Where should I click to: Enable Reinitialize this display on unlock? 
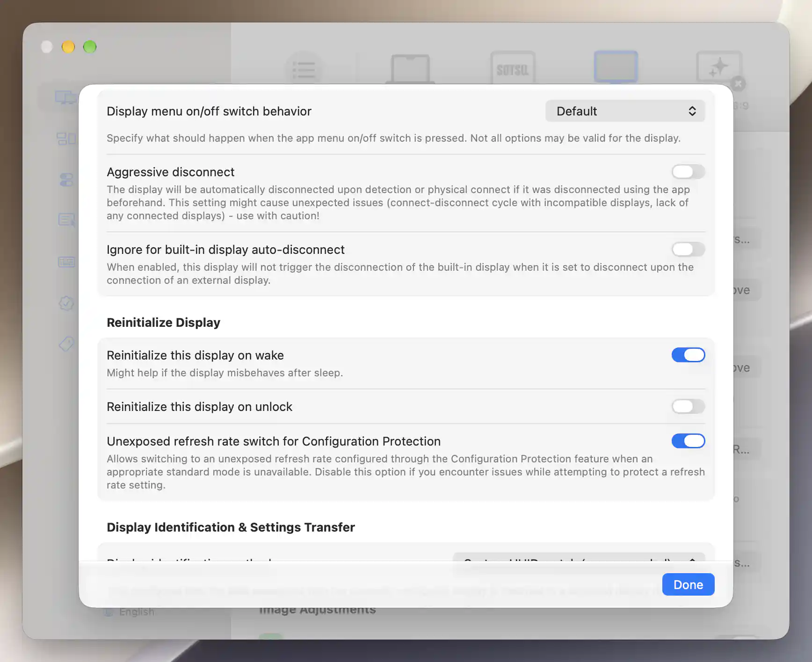pyautogui.click(x=688, y=406)
